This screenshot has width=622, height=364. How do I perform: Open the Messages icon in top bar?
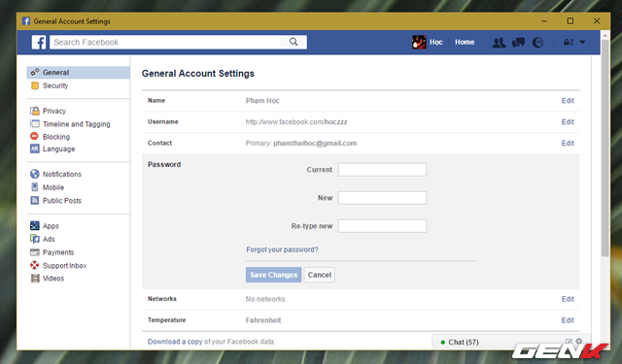coord(518,43)
